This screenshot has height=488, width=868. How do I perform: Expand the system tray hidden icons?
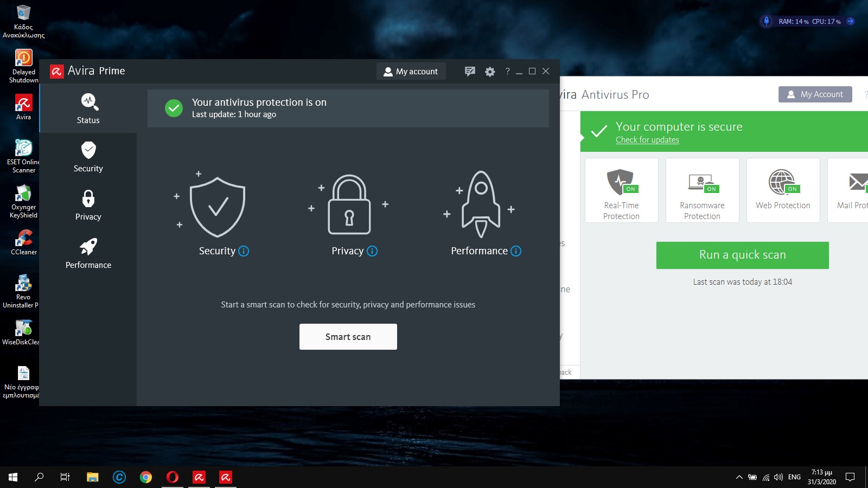(x=739, y=477)
